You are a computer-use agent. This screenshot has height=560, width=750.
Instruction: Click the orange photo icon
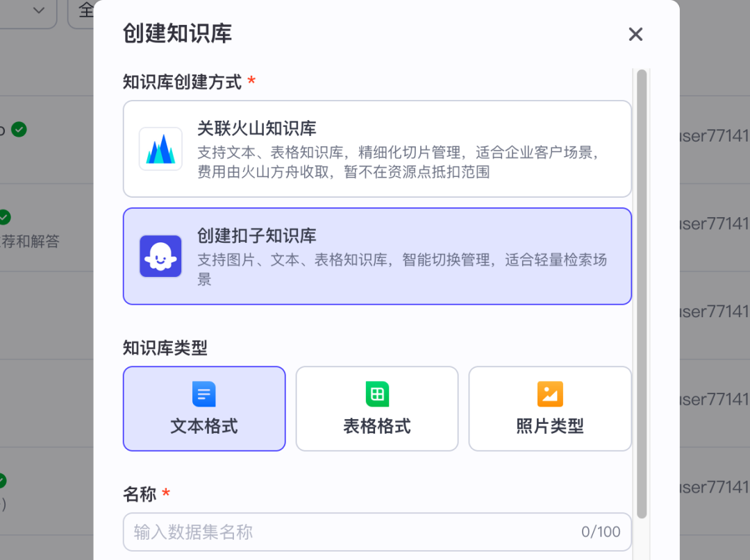tap(550, 394)
